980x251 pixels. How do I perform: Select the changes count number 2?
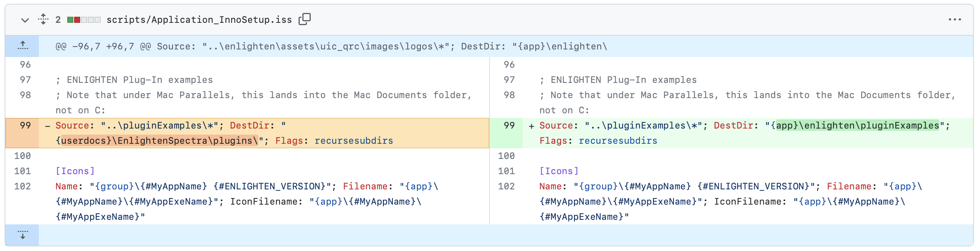pos(58,19)
